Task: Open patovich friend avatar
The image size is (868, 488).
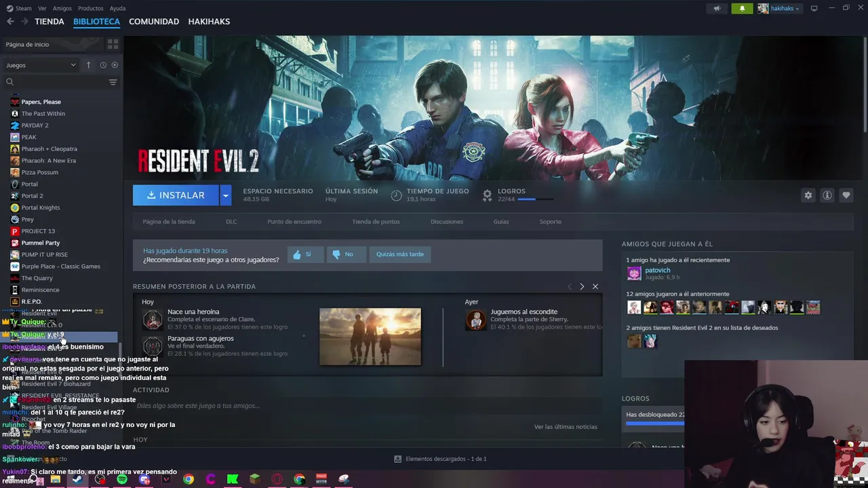Action: (x=634, y=273)
